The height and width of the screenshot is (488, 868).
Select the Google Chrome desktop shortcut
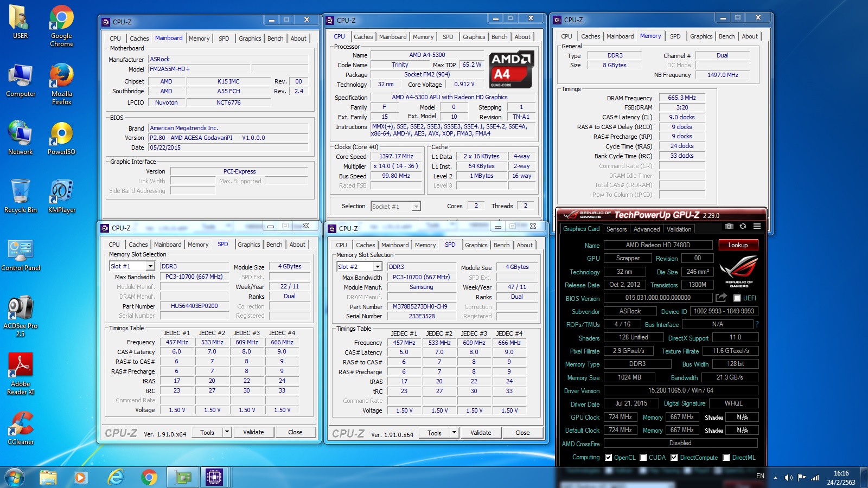61,26
